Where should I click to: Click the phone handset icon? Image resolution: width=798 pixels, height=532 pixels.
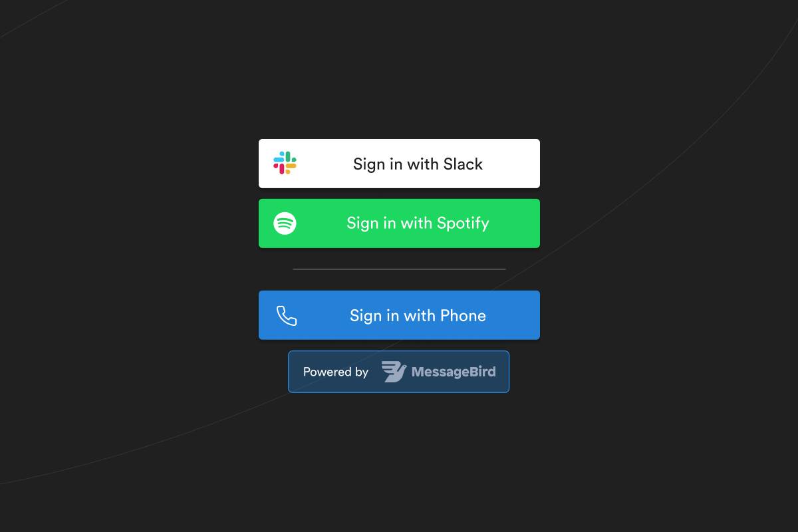[287, 315]
